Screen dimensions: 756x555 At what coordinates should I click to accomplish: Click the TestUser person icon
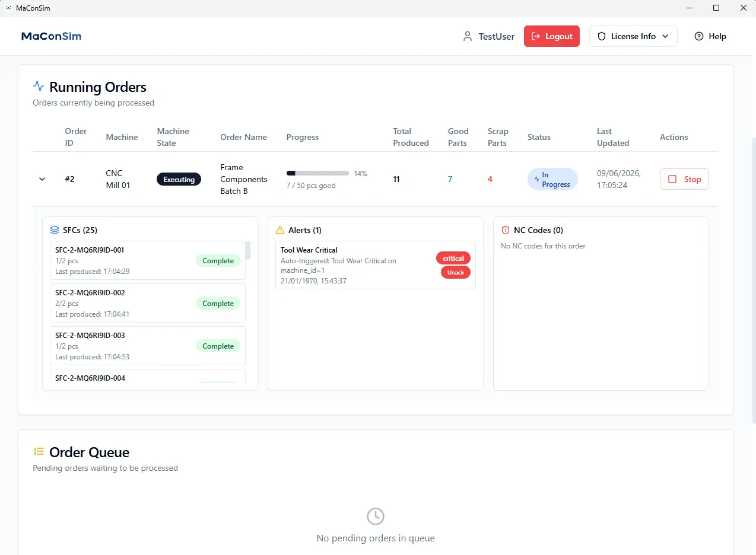[468, 36]
